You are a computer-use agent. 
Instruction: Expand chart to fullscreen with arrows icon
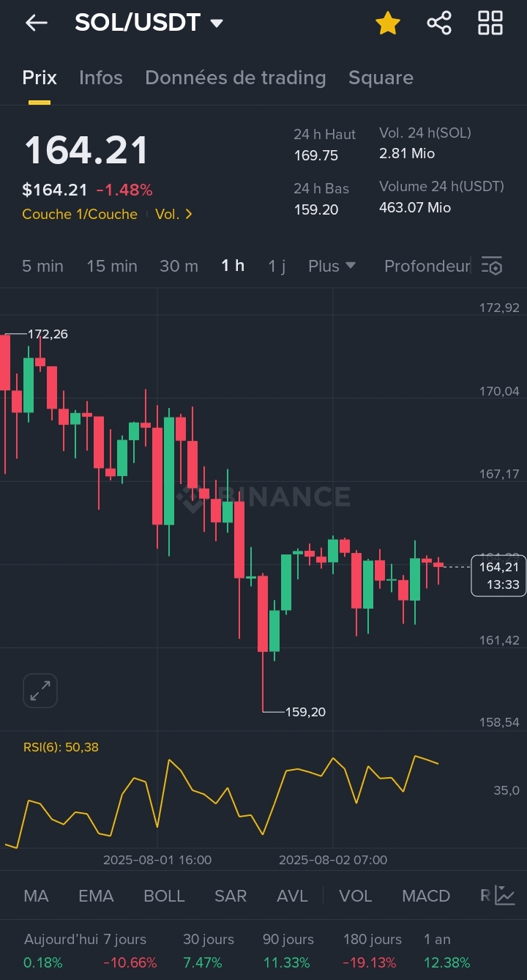click(x=40, y=691)
